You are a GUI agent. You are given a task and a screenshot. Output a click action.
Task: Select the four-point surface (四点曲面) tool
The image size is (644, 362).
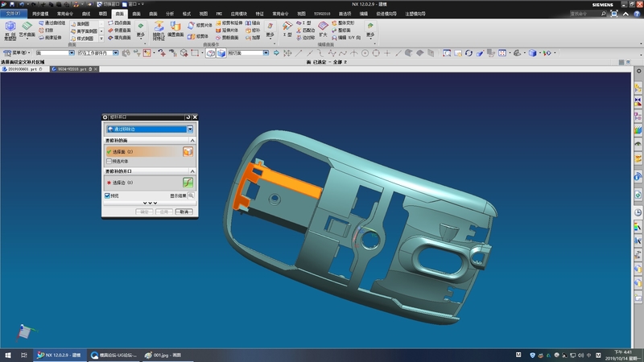coord(119,23)
